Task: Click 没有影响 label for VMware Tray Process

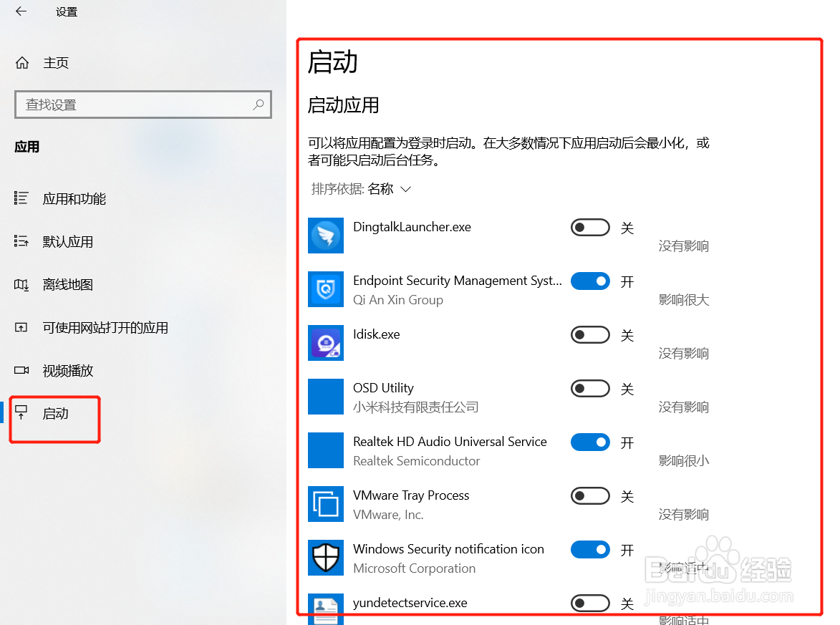Action: point(684,515)
